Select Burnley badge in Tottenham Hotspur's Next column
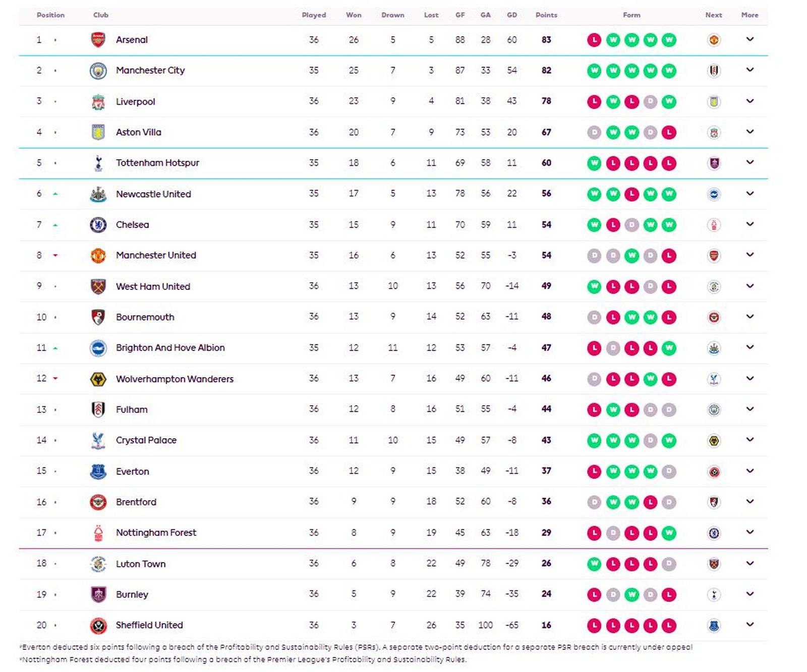This screenshot has width=807, height=672. coord(714,162)
